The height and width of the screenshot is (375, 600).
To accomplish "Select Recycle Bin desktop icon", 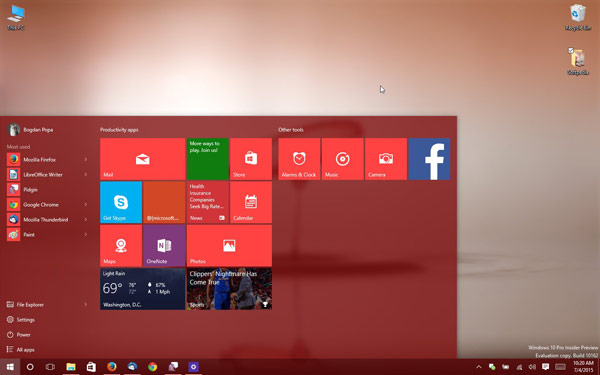I will click(x=578, y=17).
